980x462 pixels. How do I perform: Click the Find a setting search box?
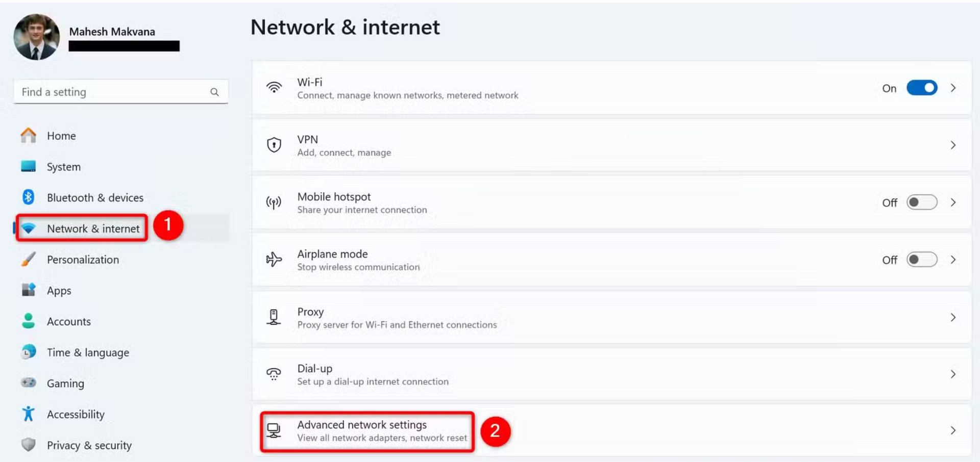112,92
